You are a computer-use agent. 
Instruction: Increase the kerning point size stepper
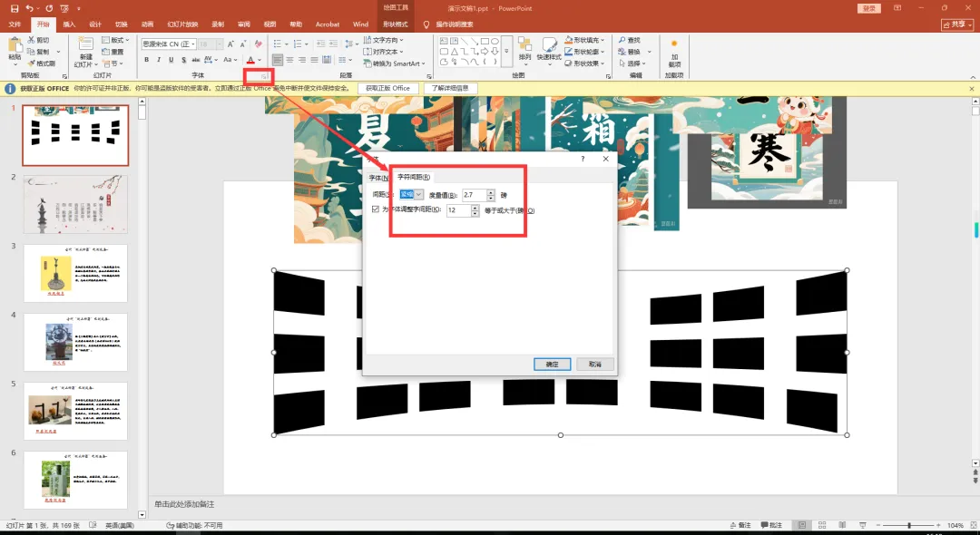[x=475, y=207]
